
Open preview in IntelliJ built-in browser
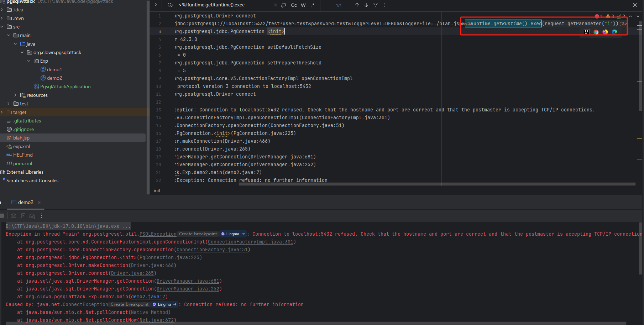pos(587,32)
